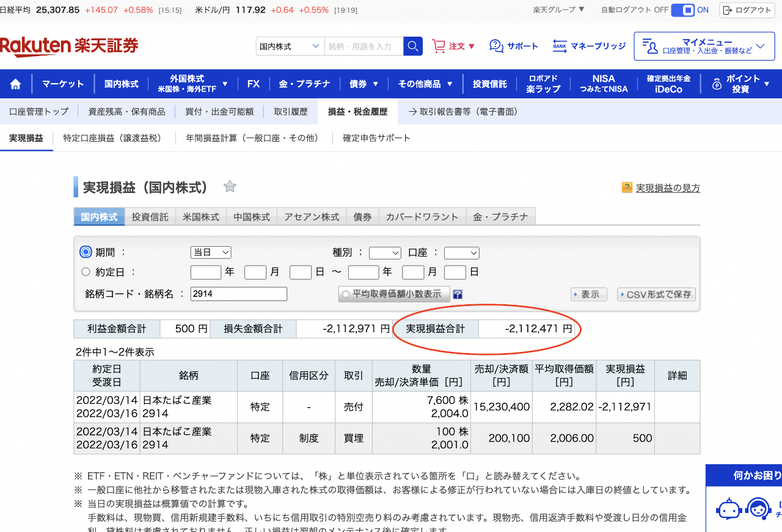782x532 pixels.
Task: Open the 口座 dropdown
Action: click(x=461, y=252)
